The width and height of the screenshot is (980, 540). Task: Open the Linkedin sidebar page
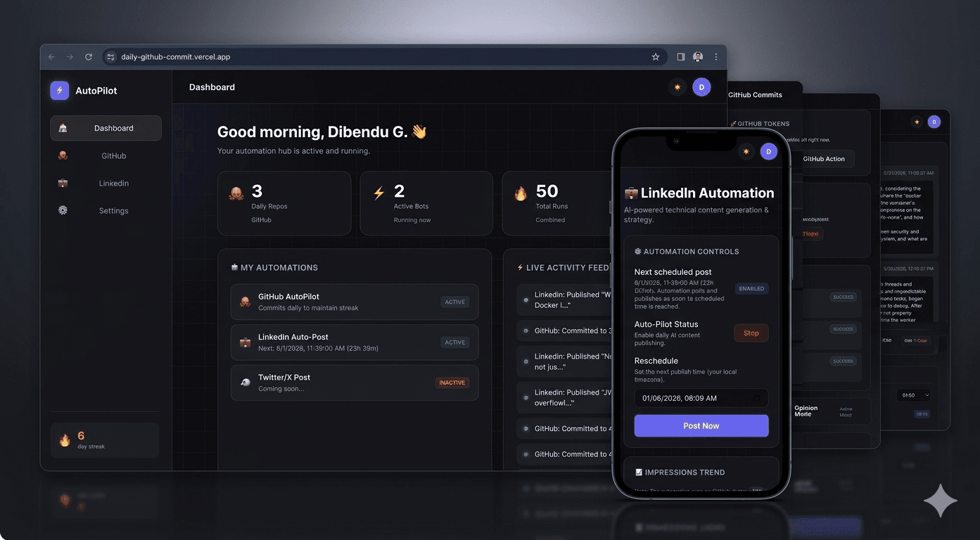tap(106, 183)
